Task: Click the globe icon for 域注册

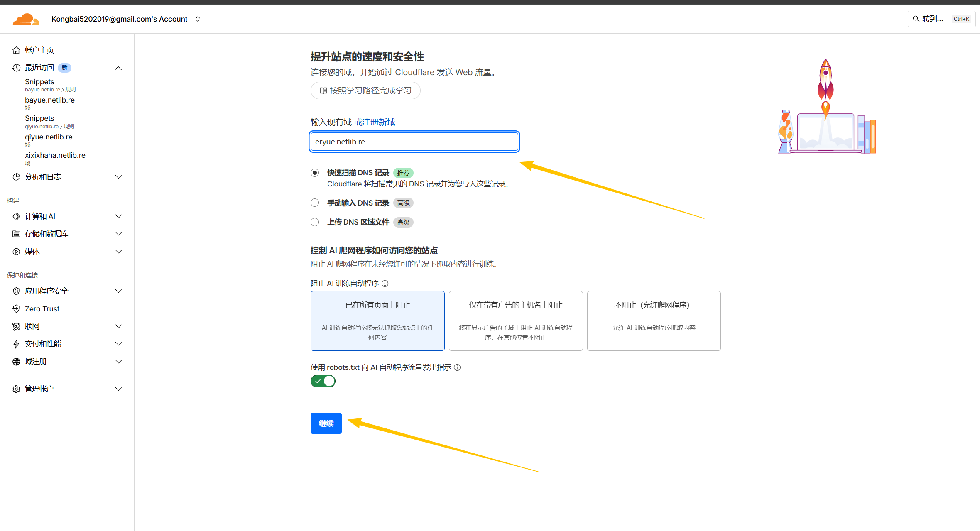Action: click(16, 362)
